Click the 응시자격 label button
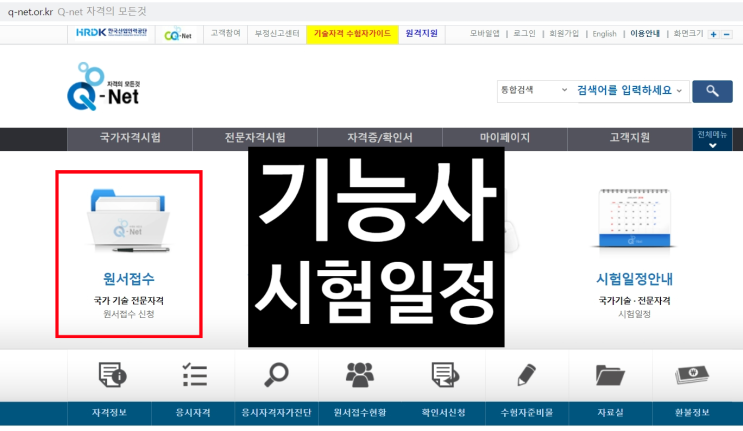743x431 pixels. pos(193,413)
